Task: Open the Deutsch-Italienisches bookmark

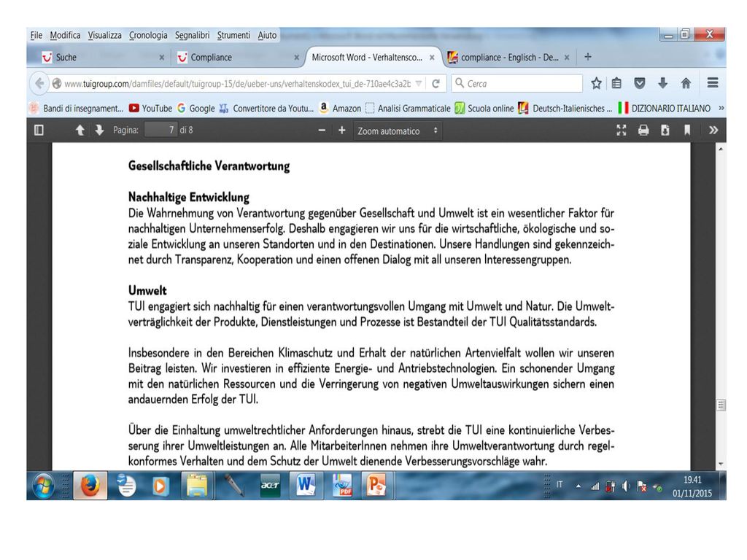Action: click(x=565, y=109)
